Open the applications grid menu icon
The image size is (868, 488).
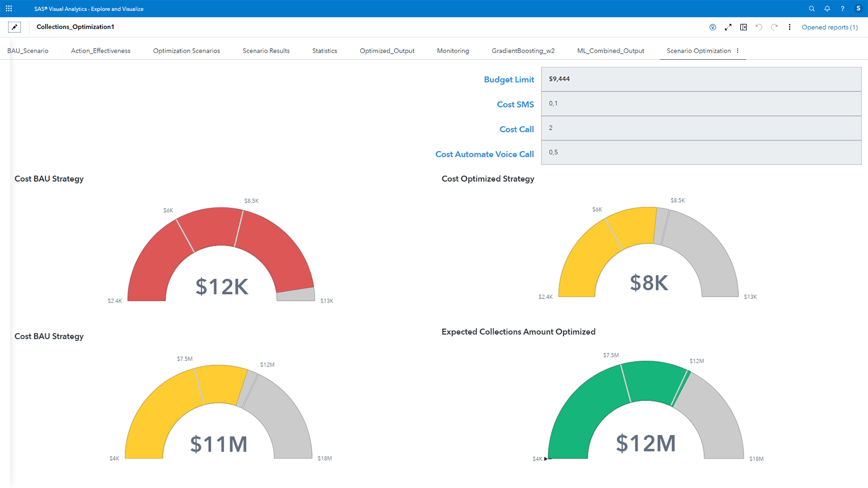(x=8, y=8)
